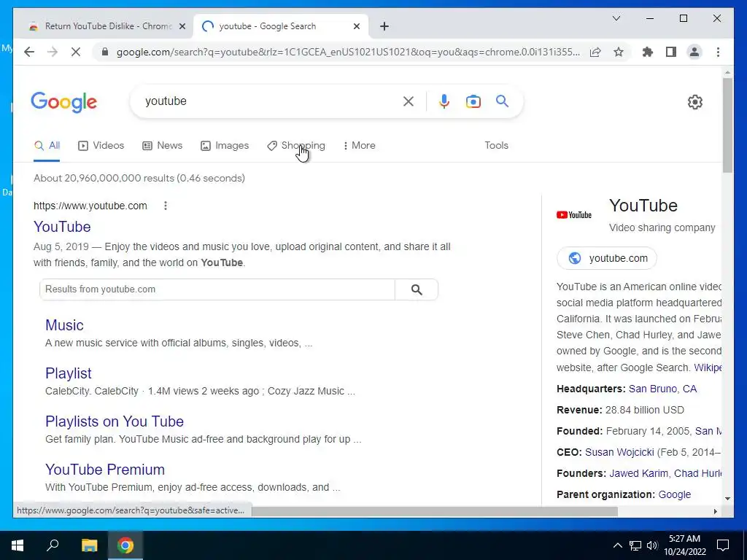This screenshot has width=747, height=560.
Task: Open the Chrome three-dot menu
Action: (x=718, y=52)
